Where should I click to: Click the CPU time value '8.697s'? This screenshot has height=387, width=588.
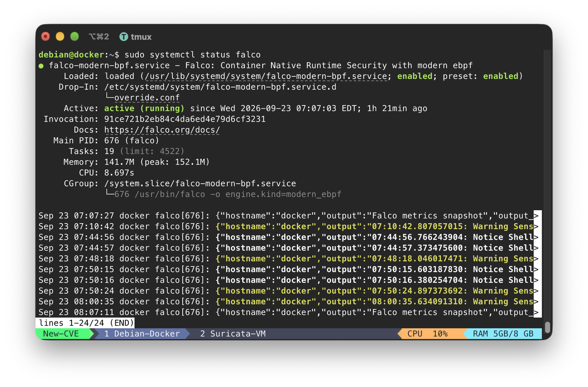(x=119, y=173)
